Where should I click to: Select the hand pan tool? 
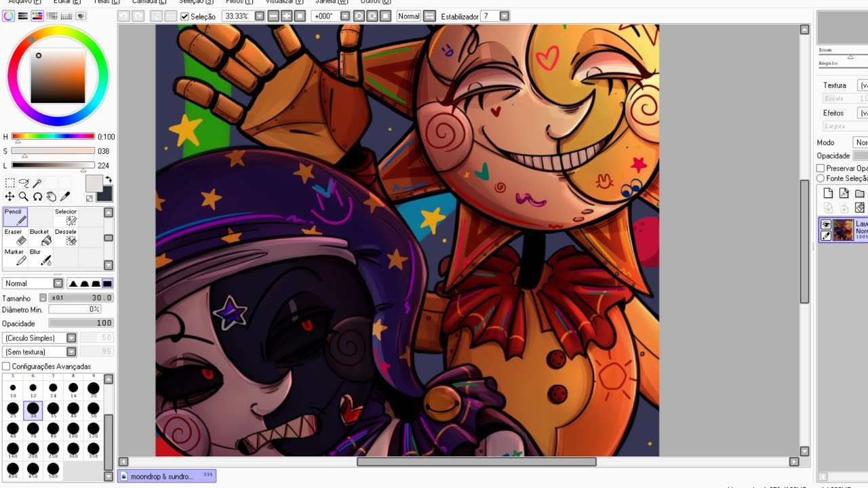(52, 197)
